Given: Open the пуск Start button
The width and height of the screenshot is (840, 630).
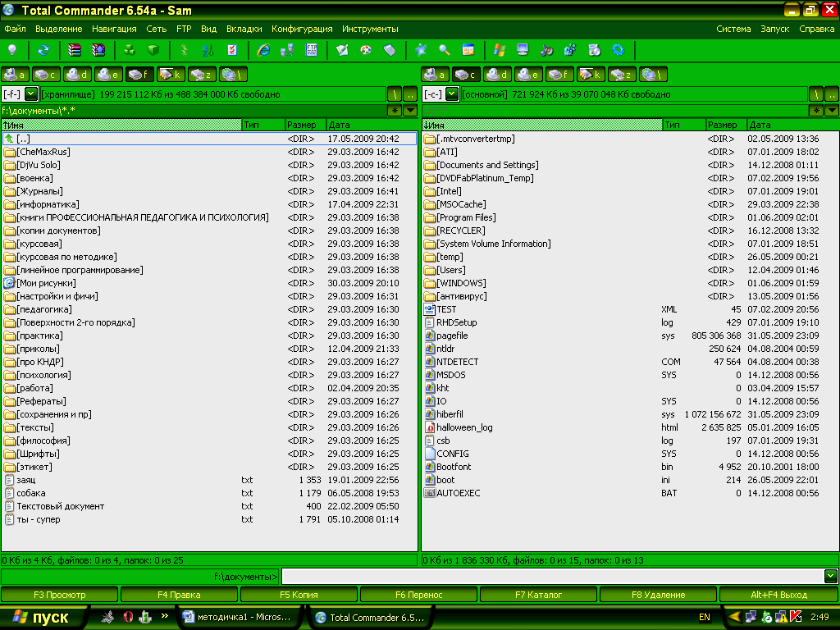Looking at the screenshot, I should pos(43,617).
